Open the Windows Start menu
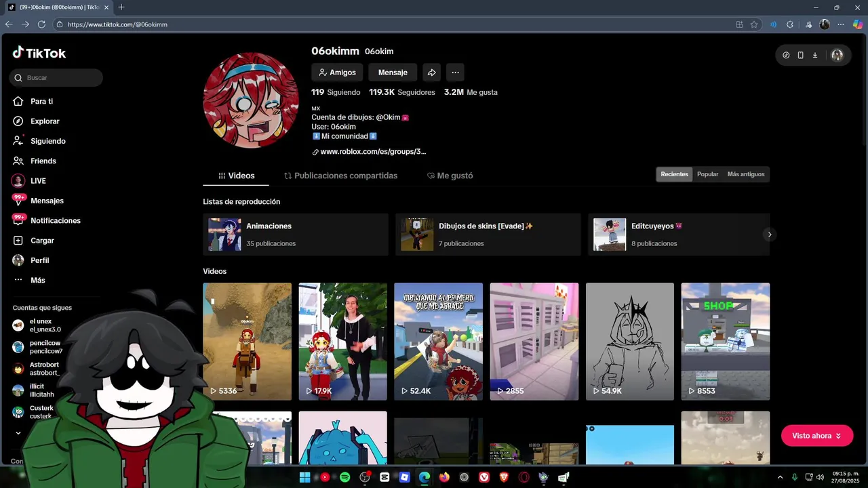This screenshot has height=488, width=868. pyautogui.click(x=304, y=477)
